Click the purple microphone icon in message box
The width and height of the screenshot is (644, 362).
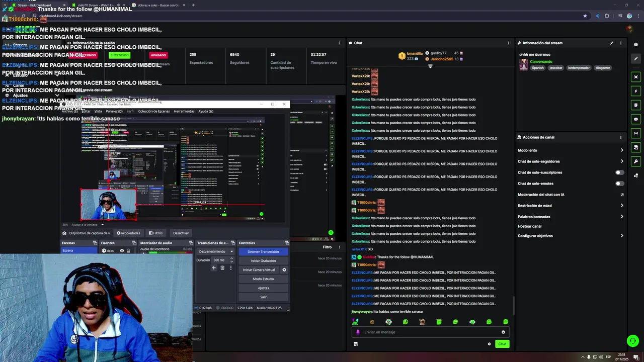(358, 332)
